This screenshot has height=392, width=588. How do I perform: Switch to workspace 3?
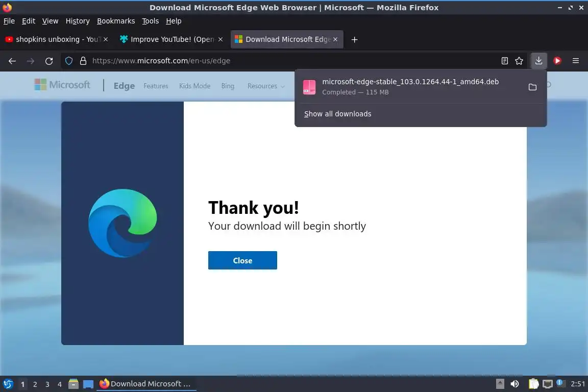tap(47, 384)
